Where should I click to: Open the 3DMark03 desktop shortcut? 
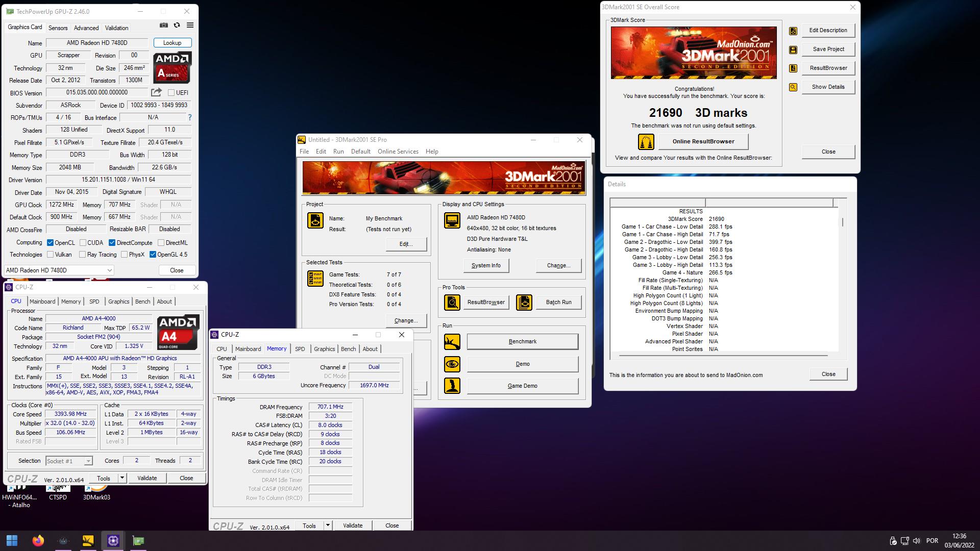(96, 493)
